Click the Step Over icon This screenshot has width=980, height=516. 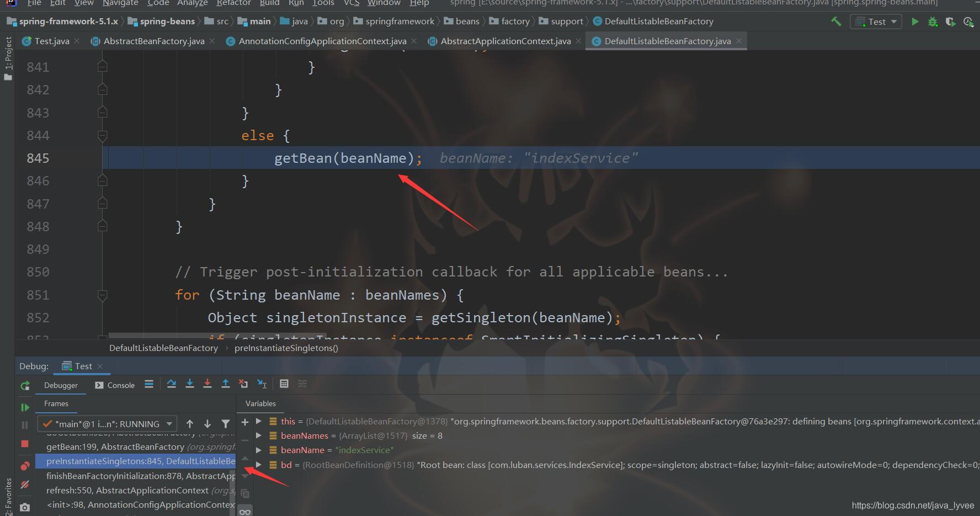pos(172,384)
